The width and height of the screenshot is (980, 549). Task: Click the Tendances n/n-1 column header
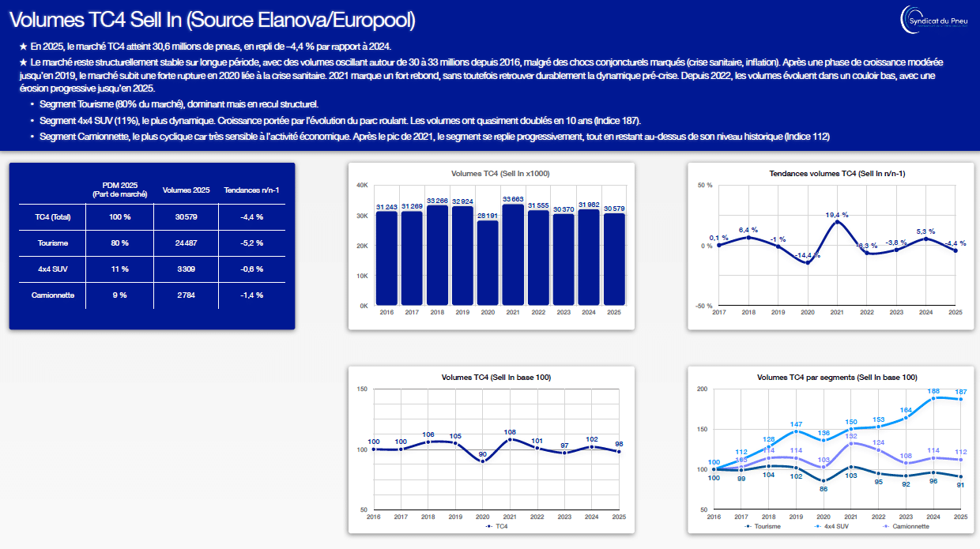[251, 190]
